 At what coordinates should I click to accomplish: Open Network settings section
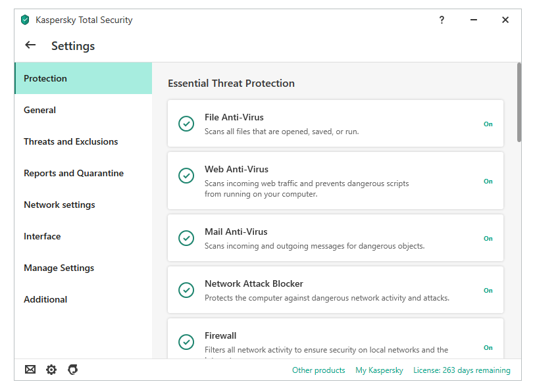tap(84, 205)
